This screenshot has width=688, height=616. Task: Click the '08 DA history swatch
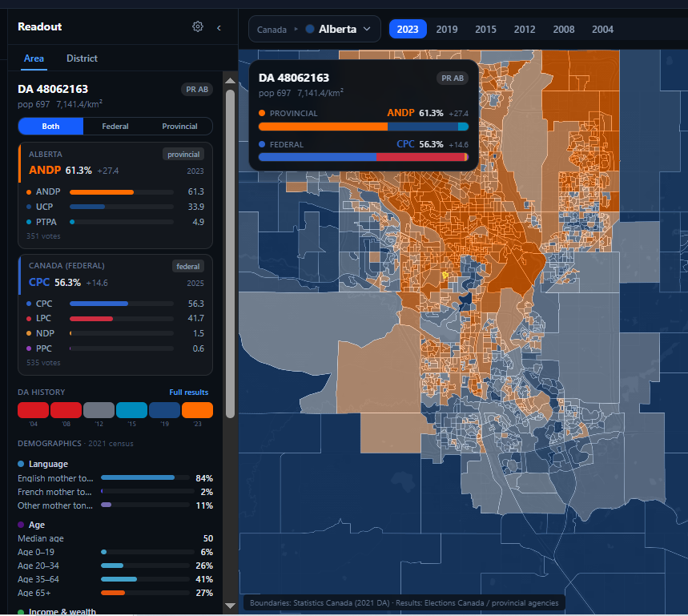coord(66,410)
